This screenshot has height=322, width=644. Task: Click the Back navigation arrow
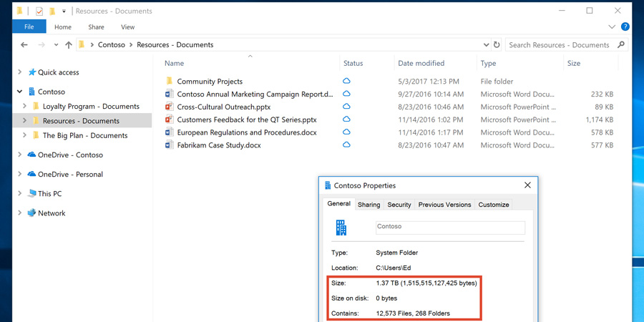(24, 45)
